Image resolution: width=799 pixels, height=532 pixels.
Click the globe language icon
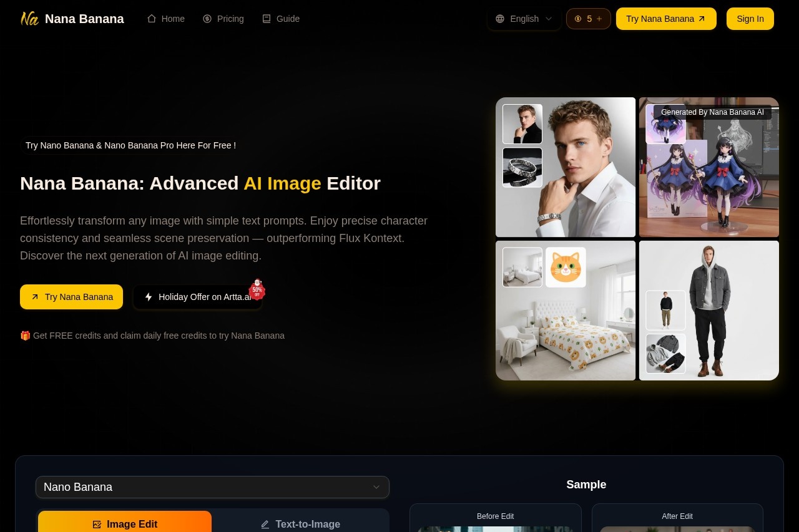tap(500, 19)
